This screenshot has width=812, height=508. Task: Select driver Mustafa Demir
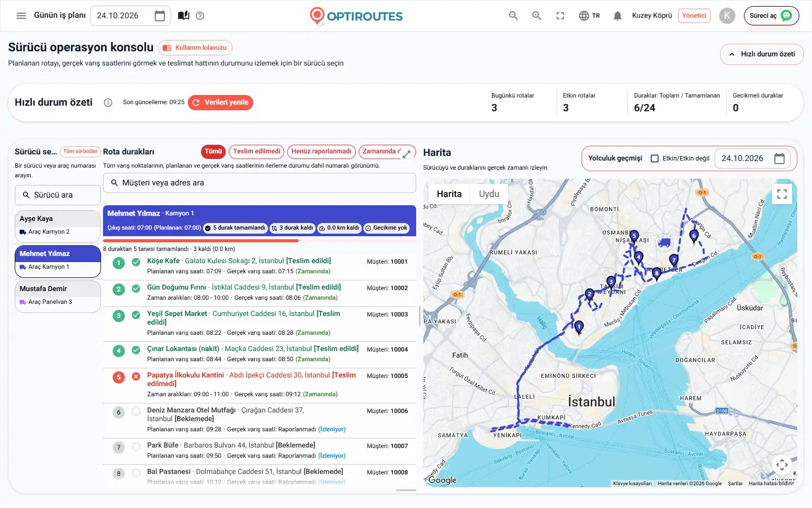[58, 296]
